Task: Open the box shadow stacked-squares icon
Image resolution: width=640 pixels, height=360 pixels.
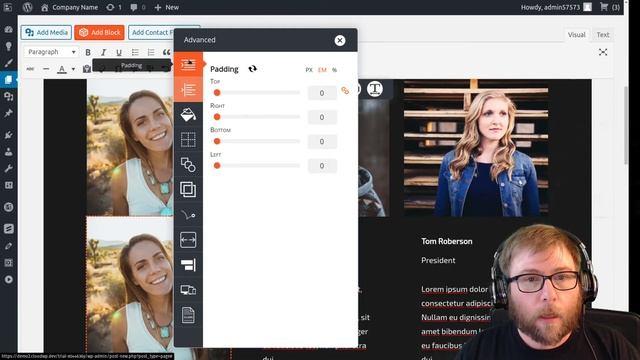Action: [188, 189]
